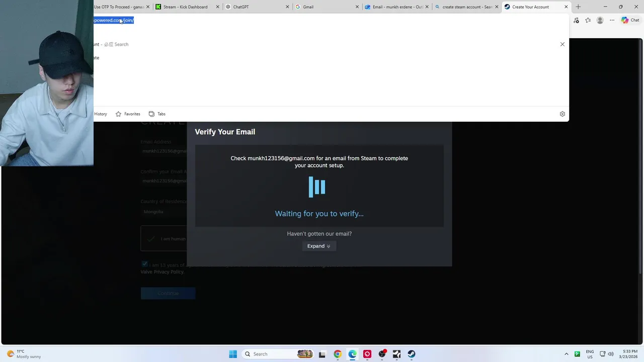The height and width of the screenshot is (362, 644).
Task: Close the ChatGPT tab
Action: point(287,7)
